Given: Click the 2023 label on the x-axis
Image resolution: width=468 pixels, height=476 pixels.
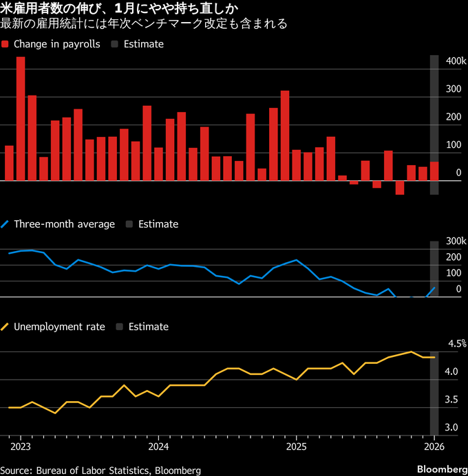Looking at the screenshot, I should tap(20, 446).
